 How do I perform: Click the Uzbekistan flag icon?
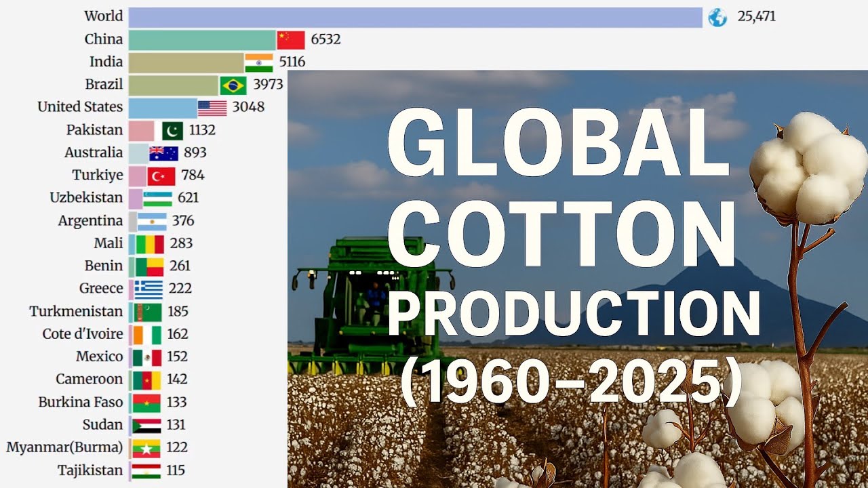click(x=157, y=199)
